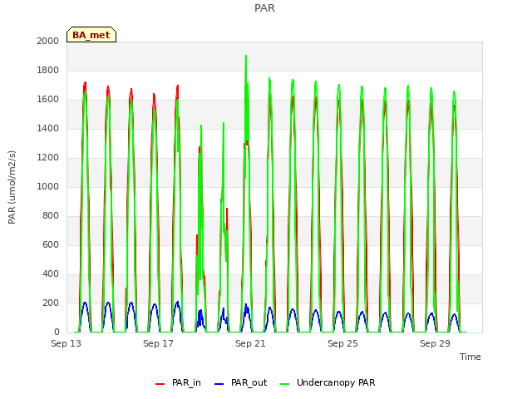Click the 600 y-axis tick label
532x399 pixels.
(51, 244)
